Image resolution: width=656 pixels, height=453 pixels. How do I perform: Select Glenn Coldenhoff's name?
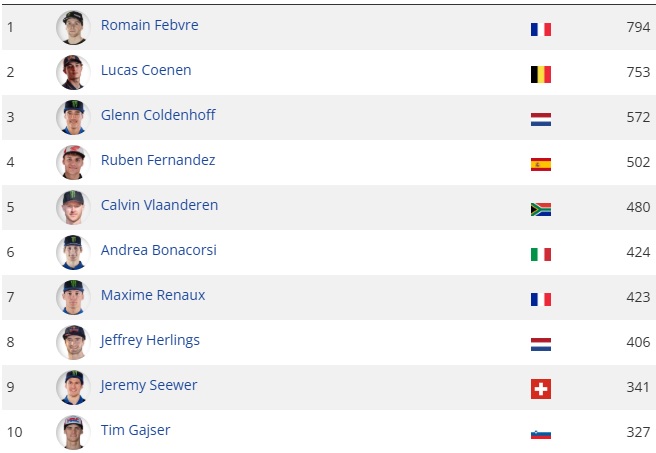tap(158, 115)
